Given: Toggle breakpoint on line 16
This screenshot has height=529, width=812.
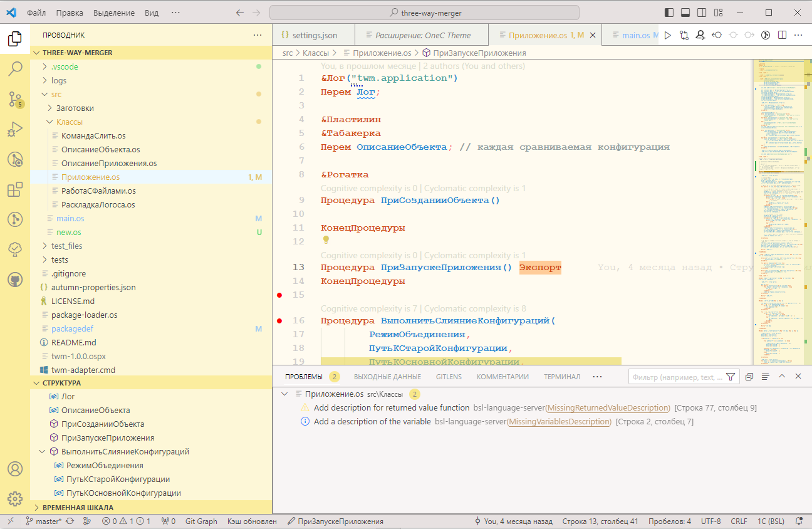Looking at the screenshot, I should pyautogui.click(x=279, y=321).
